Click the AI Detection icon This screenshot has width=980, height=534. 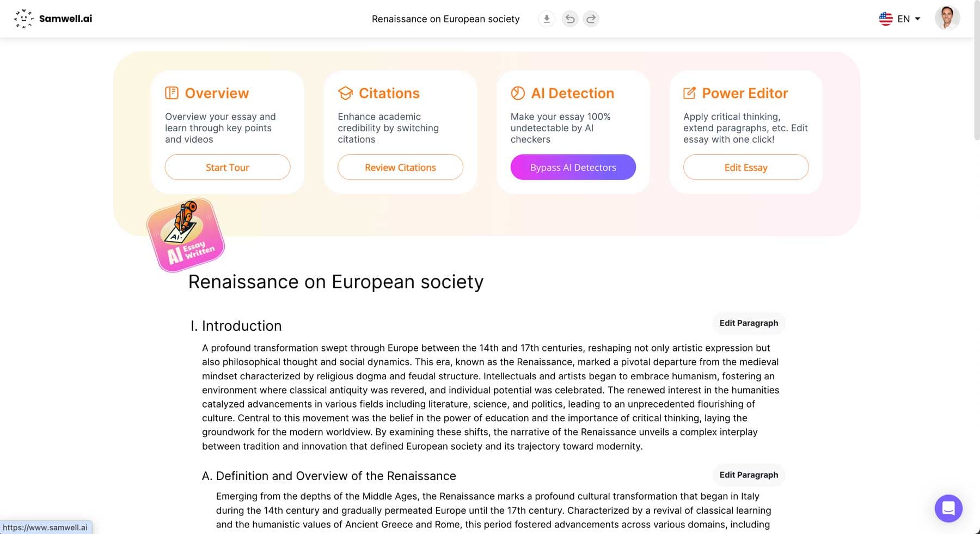coord(518,93)
